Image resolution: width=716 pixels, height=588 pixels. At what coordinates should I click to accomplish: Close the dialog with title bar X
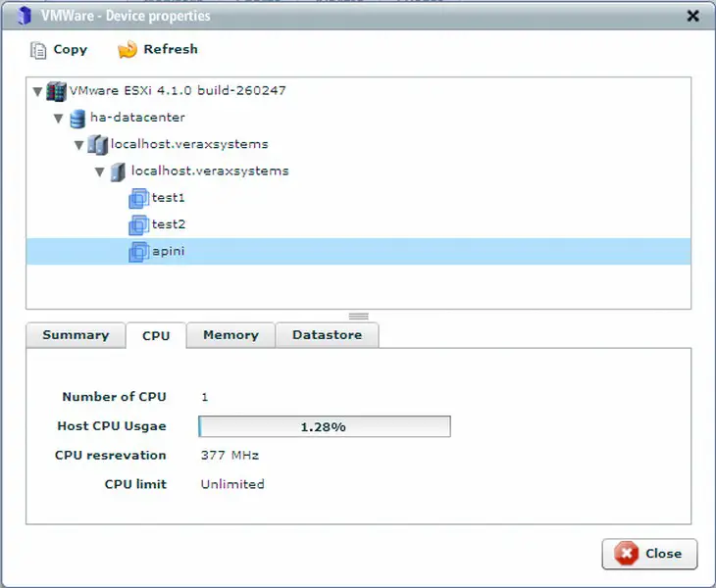pos(692,16)
